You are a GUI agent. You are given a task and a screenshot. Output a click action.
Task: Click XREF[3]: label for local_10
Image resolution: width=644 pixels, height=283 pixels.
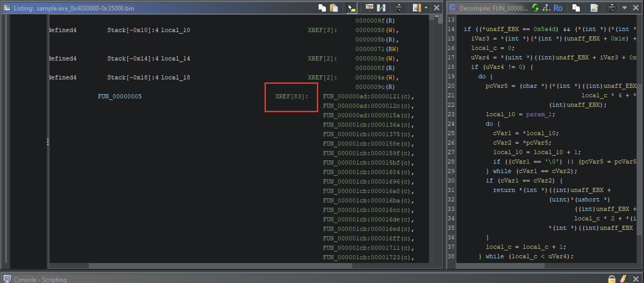pyautogui.click(x=322, y=30)
